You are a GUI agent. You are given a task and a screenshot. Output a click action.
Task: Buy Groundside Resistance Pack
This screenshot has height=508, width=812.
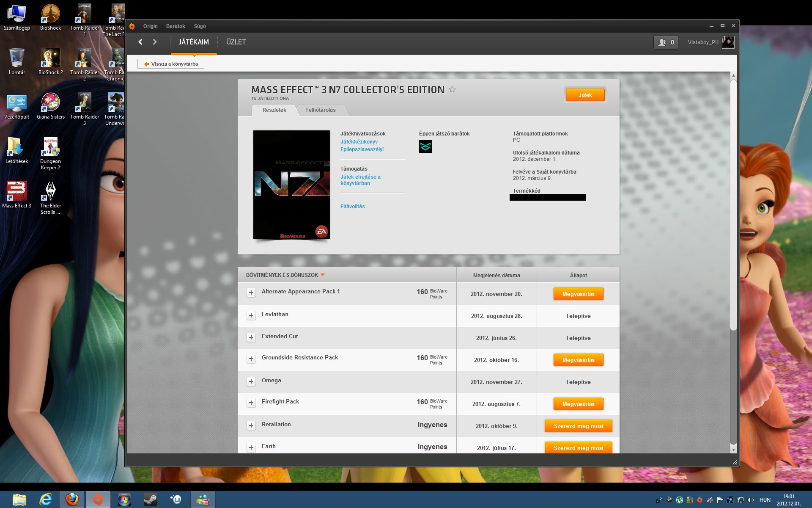tap(578, 360)
